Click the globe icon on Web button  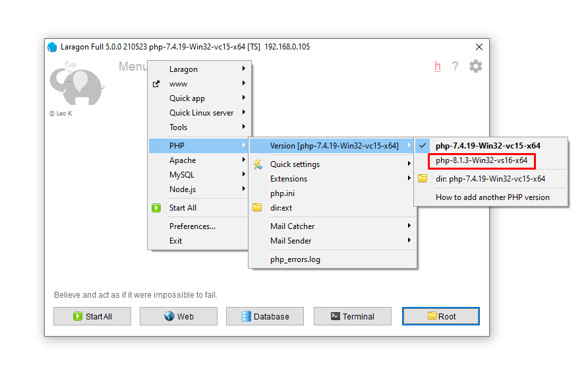point(169,316)
